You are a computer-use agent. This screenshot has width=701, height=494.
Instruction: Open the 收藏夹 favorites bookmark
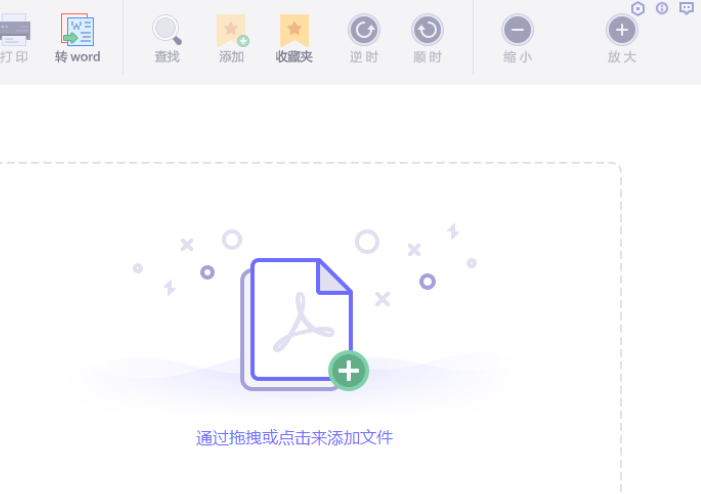tap(294, 30)
